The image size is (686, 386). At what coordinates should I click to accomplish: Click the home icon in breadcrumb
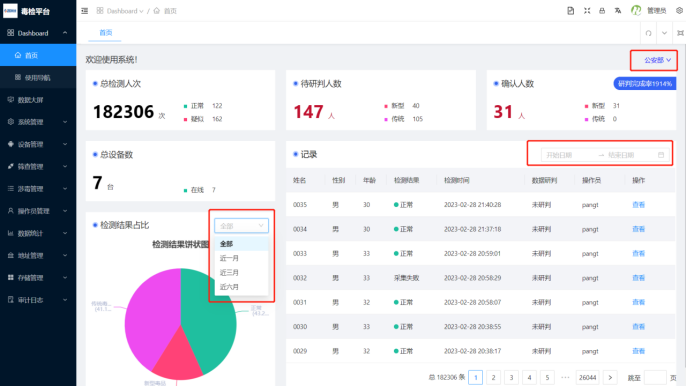pos(157,11)
